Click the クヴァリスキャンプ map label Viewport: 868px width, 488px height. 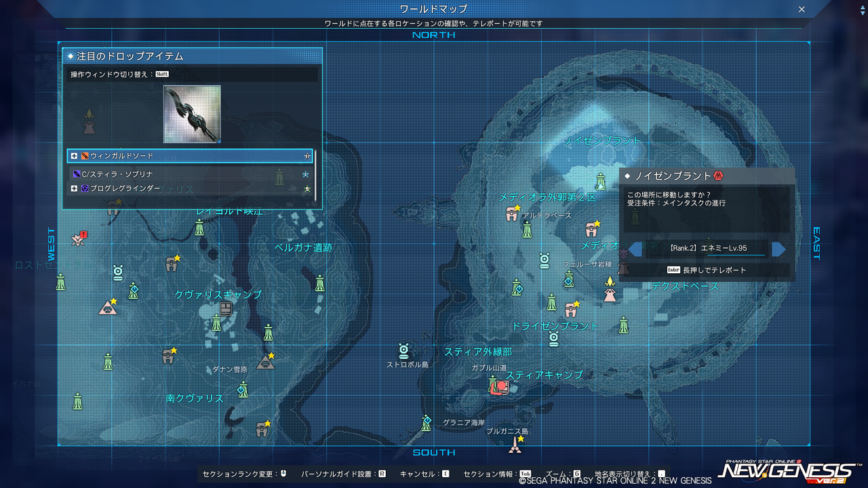[218, 295]
